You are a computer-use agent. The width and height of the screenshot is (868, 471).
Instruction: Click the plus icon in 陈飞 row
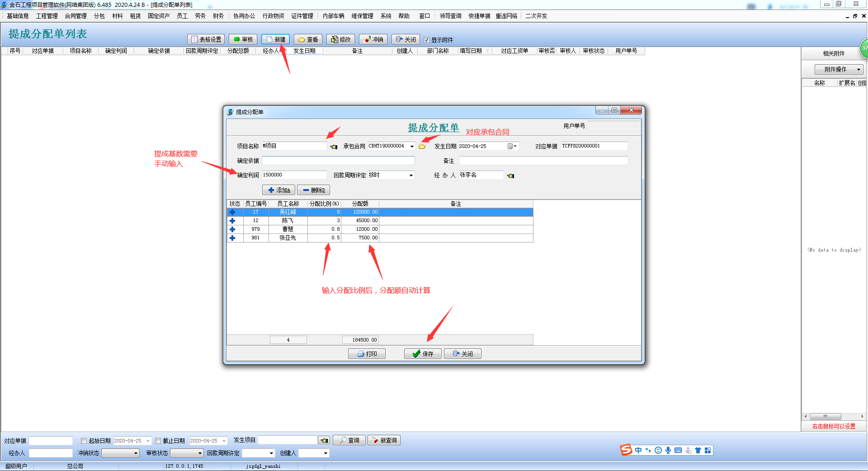tap(232, 221)
